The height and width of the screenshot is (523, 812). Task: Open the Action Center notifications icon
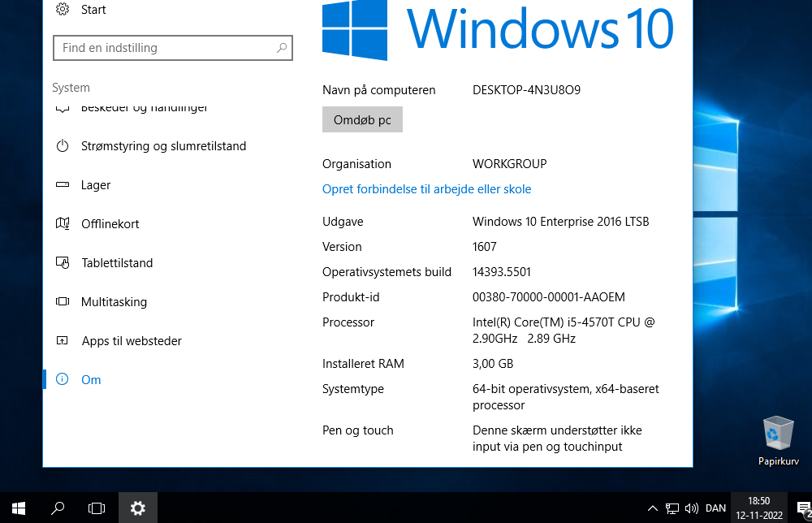click(x=804, y=509)
